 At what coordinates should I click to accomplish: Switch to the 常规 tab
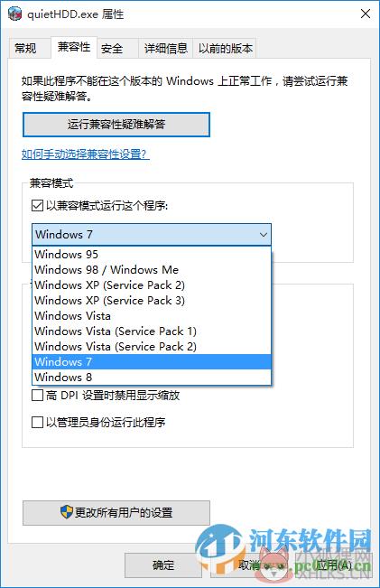tap(25, 49)
